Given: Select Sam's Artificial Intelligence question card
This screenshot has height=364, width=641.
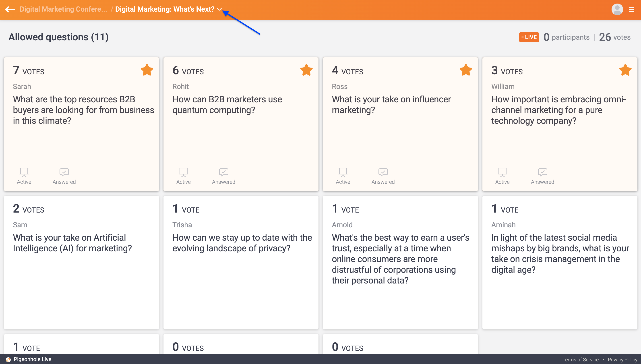Looking at the screenshot, I should point(81,262).
